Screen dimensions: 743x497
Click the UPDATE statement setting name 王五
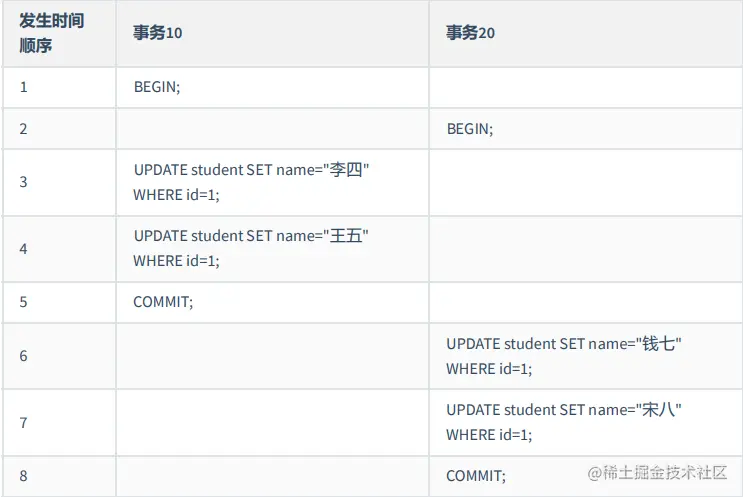coord(252,248)
